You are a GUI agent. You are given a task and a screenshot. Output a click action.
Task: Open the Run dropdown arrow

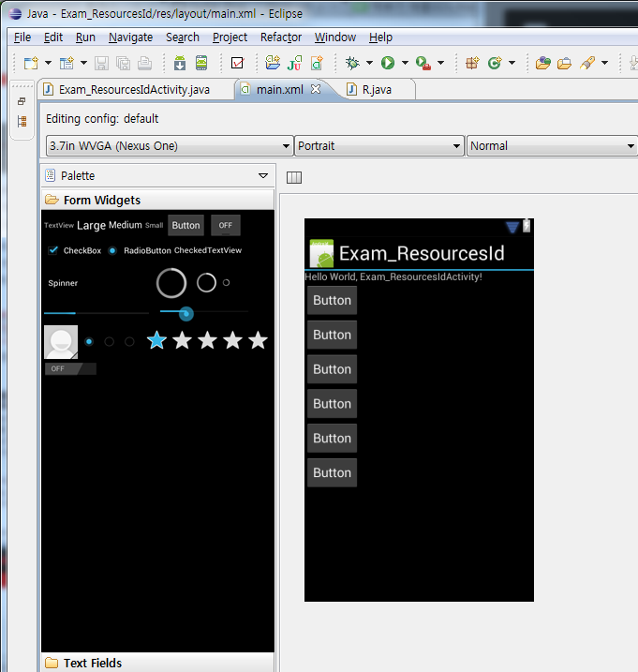405,63
